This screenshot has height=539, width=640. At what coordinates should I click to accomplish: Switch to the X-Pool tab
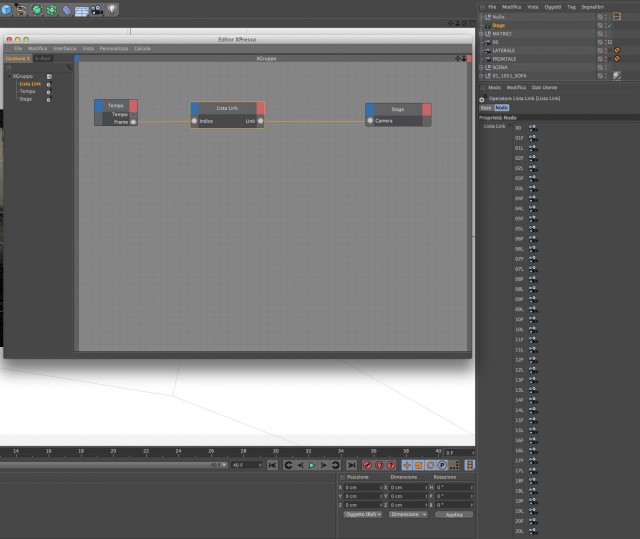[x=42, y=59]
